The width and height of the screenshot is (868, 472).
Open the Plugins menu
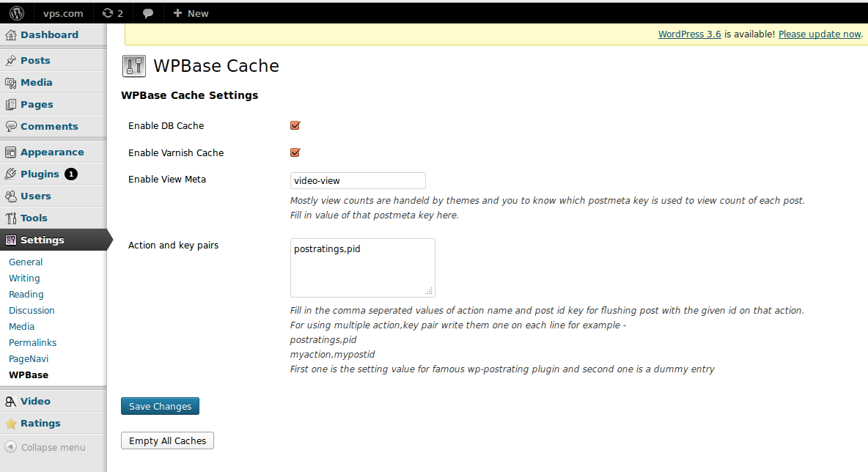[x=40, y=174]
